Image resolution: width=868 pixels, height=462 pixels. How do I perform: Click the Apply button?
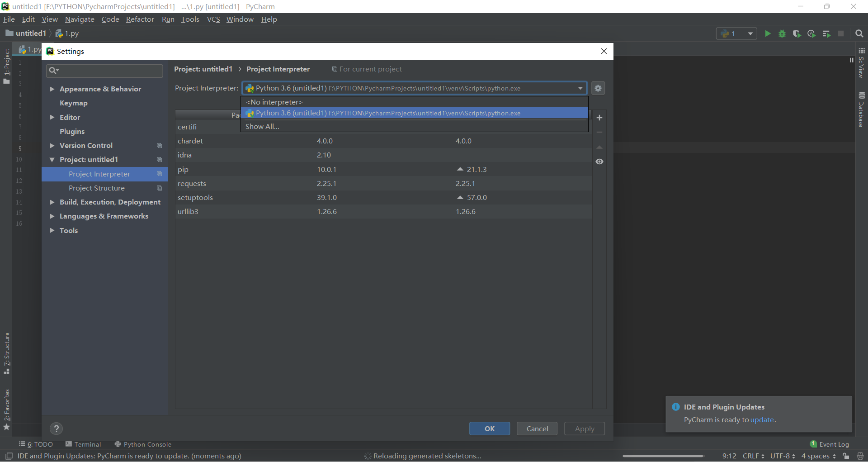click(585, 429)
